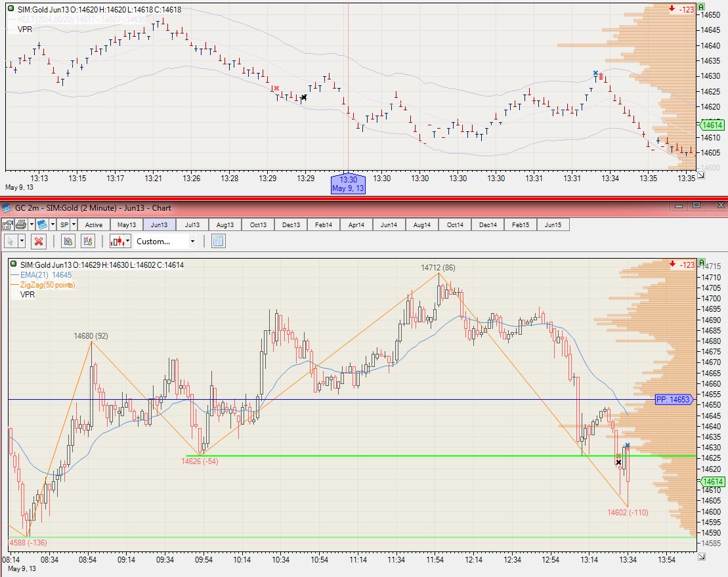Select the Jun15 contract tab

[x=553, y=225]
